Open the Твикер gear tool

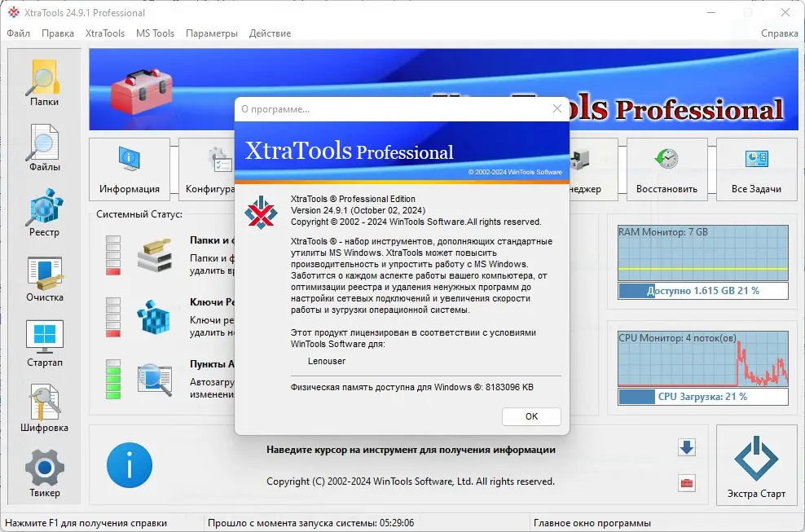(x=44, y=473)
